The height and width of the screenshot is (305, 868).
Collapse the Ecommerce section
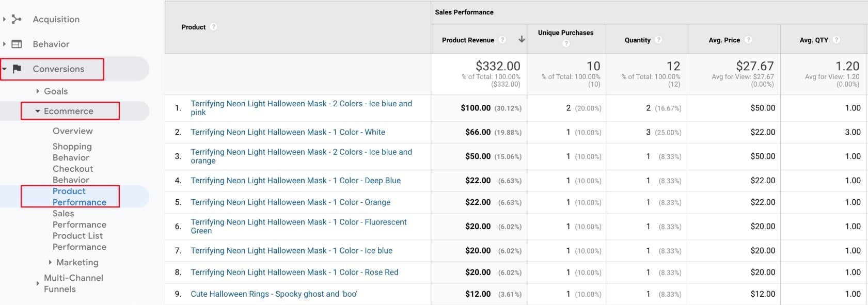click(38, 111)
